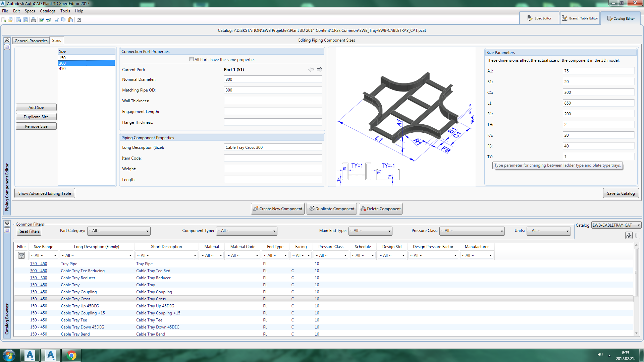This screenshot has height=362, width=644.
Task: Expand the Catalog selection dropdown
Action: click(x=616, y=225)
